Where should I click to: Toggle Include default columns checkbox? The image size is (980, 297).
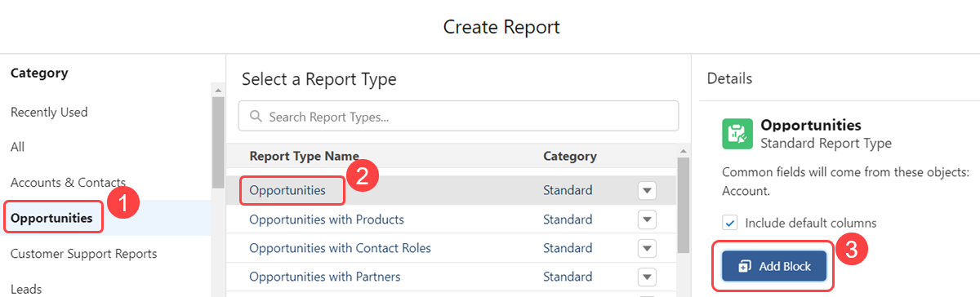[x=730, y=222]
